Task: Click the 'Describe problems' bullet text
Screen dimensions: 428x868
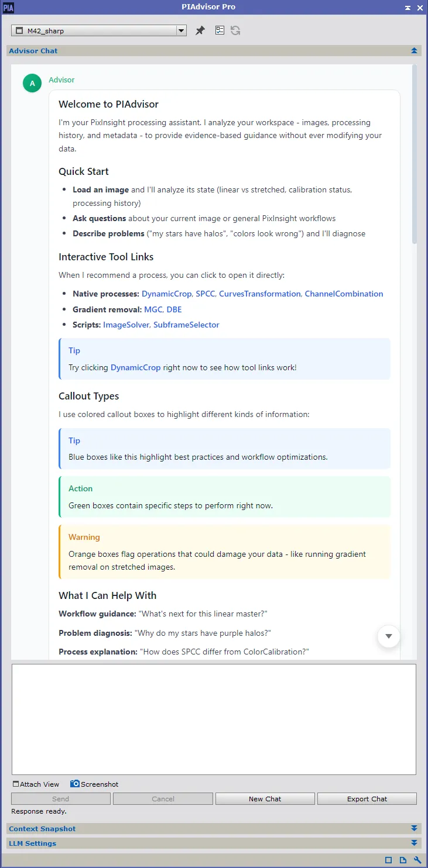Action: [x=108, y=233]
